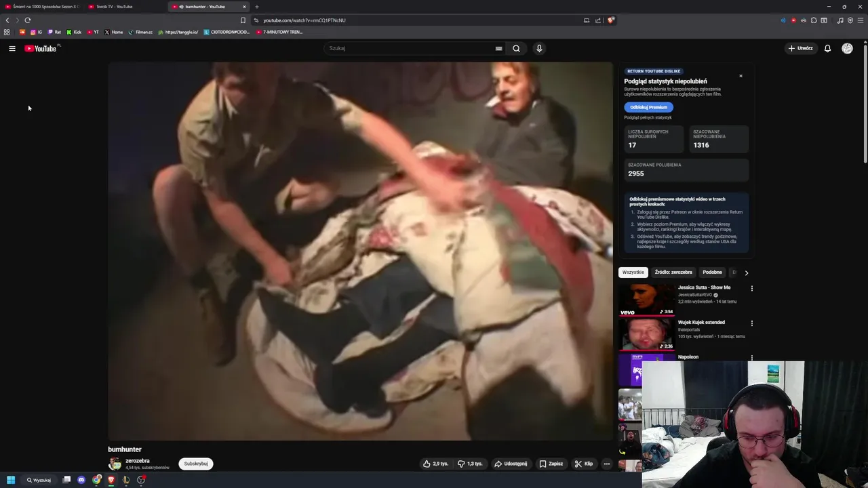Click the share page icon in address bar
This screenshot has width=868, height=488.
coord(598,20)
